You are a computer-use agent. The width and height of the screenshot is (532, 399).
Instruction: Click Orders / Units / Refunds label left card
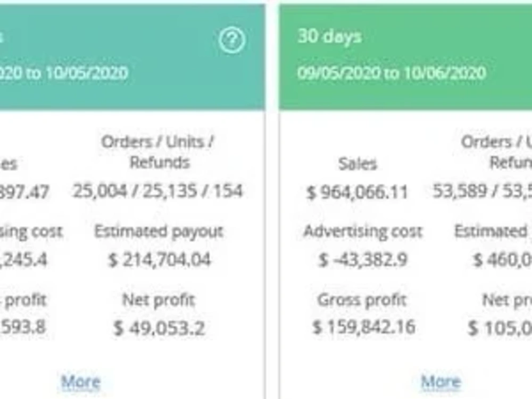pyautogui.click(x=158, y=152)
